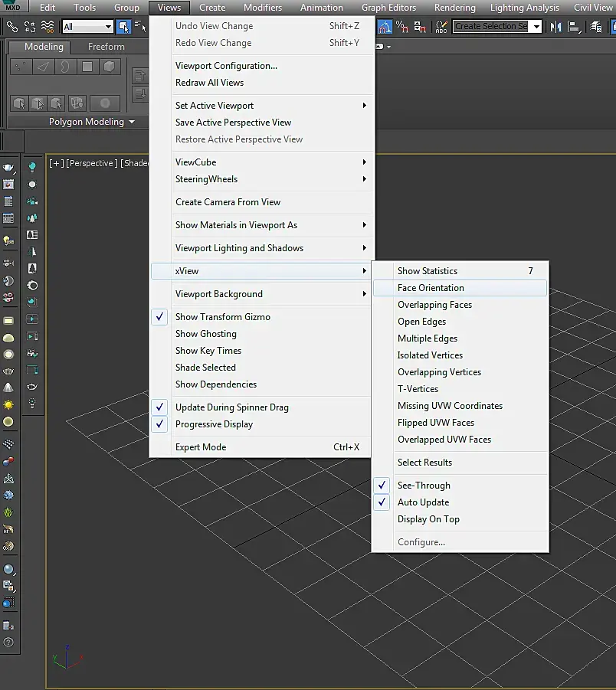The width and height of the screenshot is (616, 690).
Task: Open Create Selection Set dropdown arrow
Action: [536, 26]
